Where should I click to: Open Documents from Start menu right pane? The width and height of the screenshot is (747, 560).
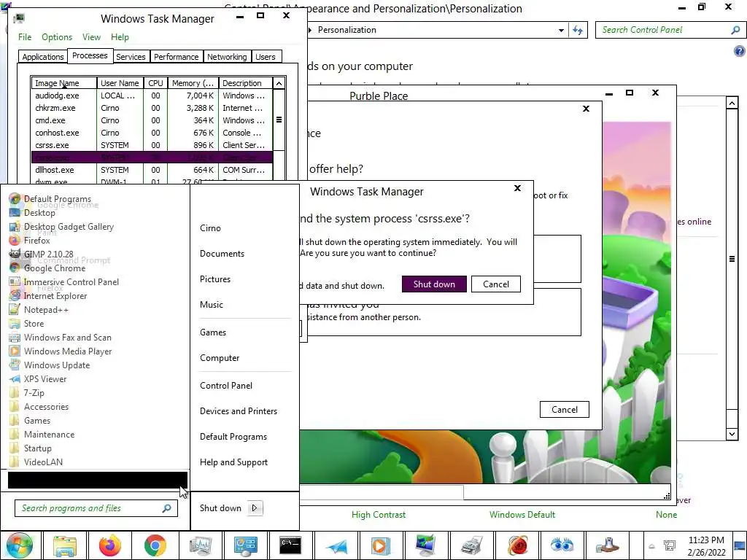click(x=222, y=254)
